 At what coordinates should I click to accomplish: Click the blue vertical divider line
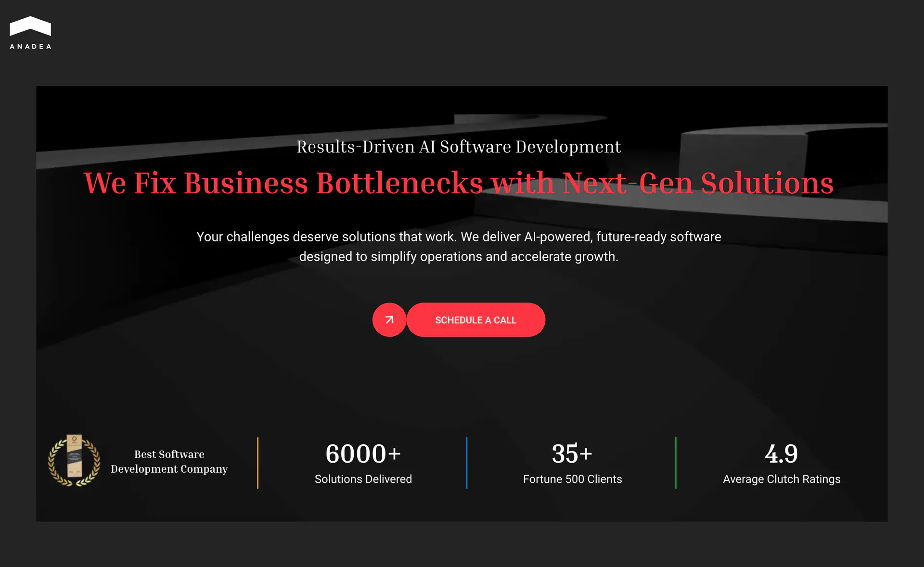click(x=467, y=463)
